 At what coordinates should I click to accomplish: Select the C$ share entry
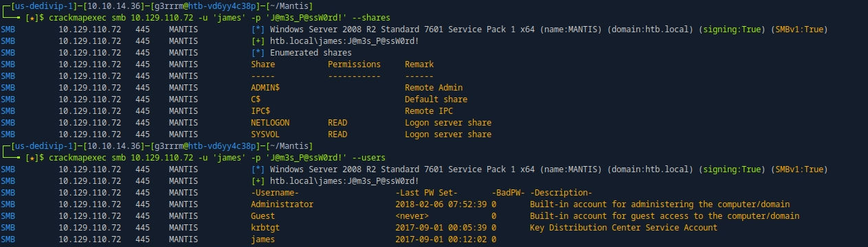coord(256,99)
